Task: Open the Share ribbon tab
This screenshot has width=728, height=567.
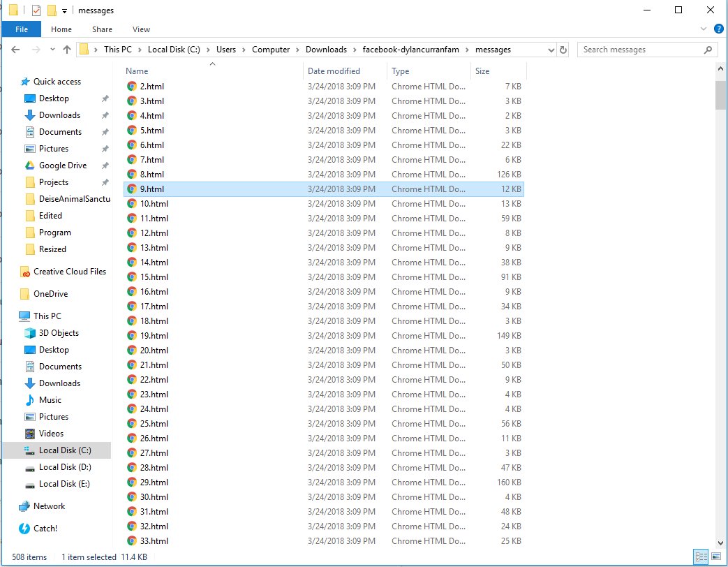Action: pos(102,29)
